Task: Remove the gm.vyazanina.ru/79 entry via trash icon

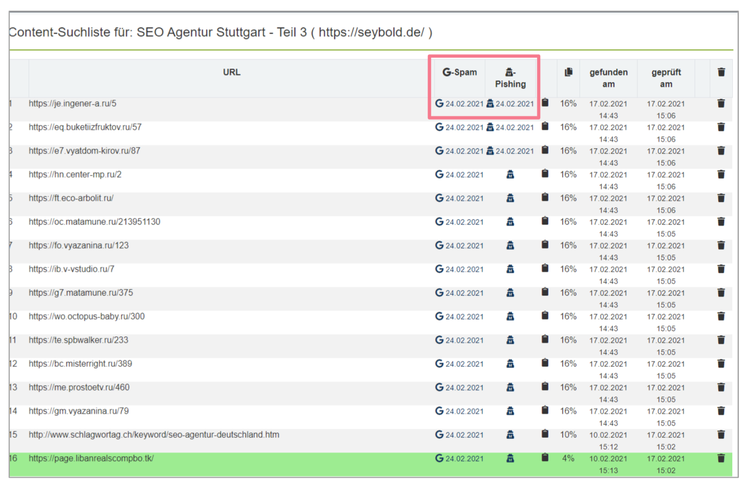Action: point(721,411)
